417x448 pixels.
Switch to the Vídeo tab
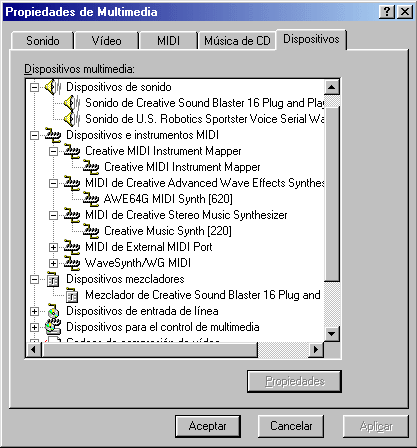point(107,41)
